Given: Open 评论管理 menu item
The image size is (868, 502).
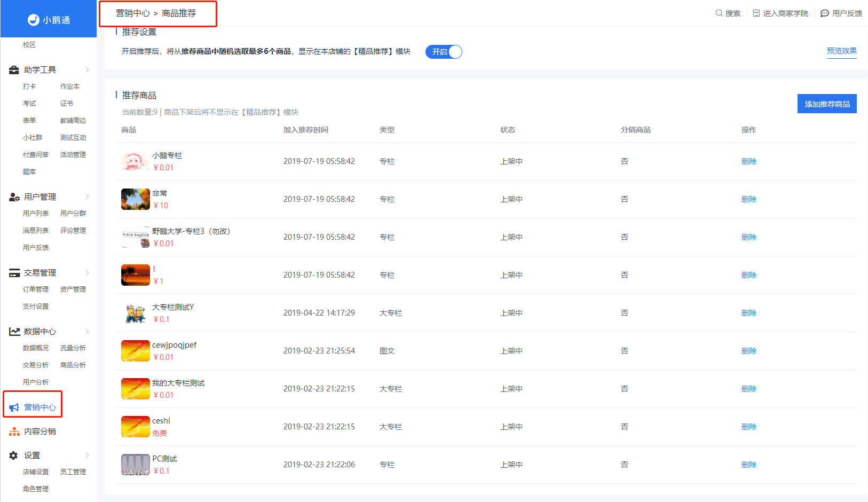Looking at the screenshot, I should [x=73, y=231].
